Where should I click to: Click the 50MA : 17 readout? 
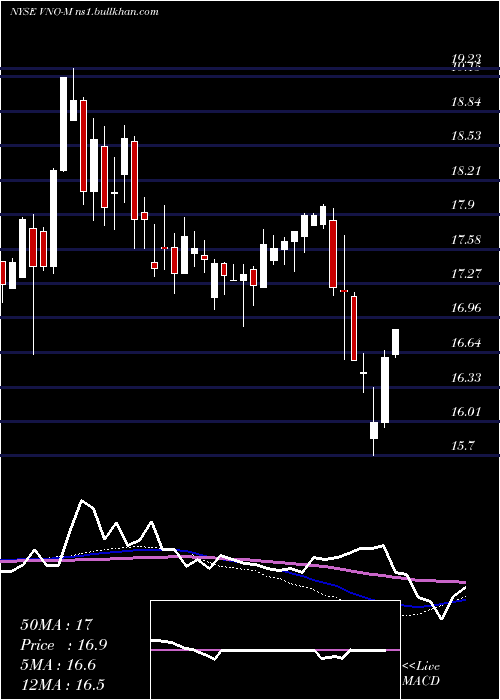coord(58,625)
